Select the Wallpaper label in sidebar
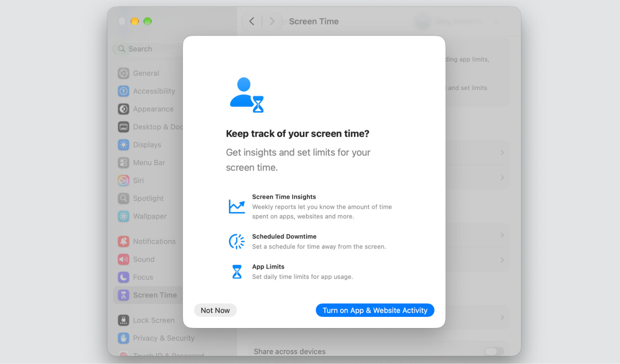 150,216
